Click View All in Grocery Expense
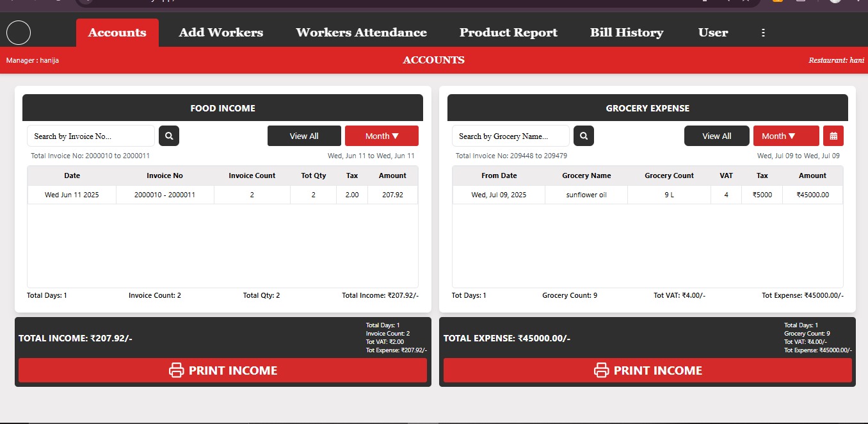The height and width of the screenshot is (424, 868). pyautogui.click(x=716, y=136)
